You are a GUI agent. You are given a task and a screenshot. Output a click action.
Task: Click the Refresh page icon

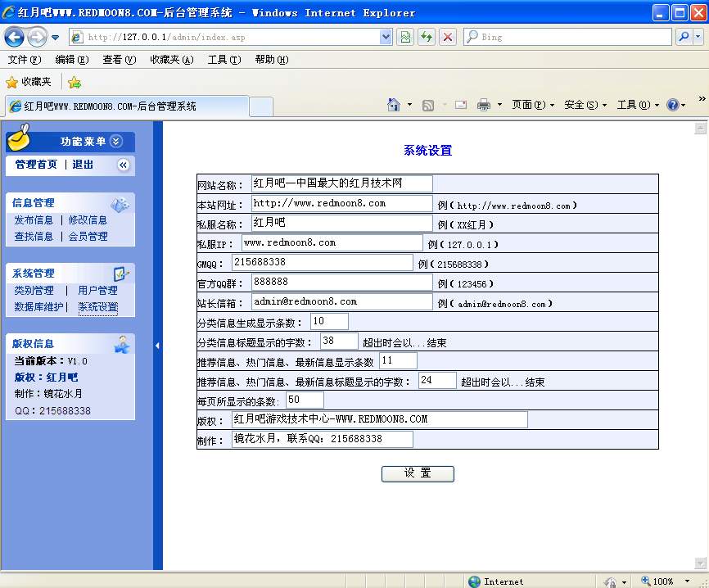pyautogui.click(x=427, y=37)
